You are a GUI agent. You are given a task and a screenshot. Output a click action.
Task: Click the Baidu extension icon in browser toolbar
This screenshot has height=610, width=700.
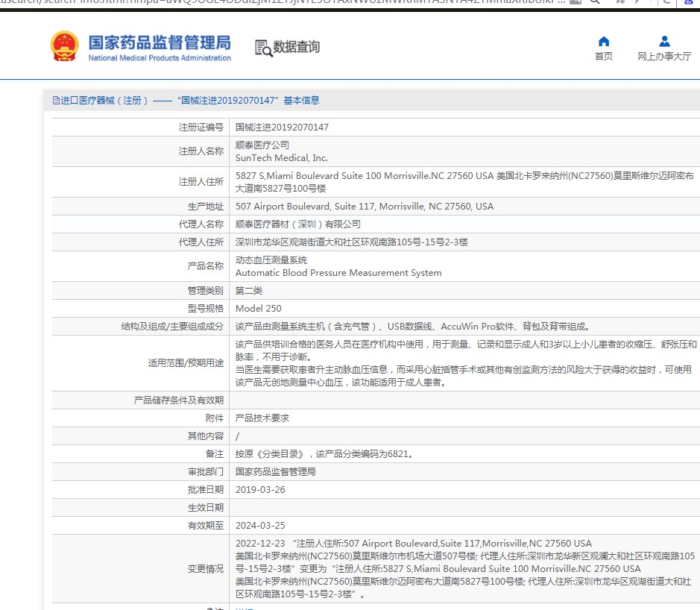click(x=692, y=2)
